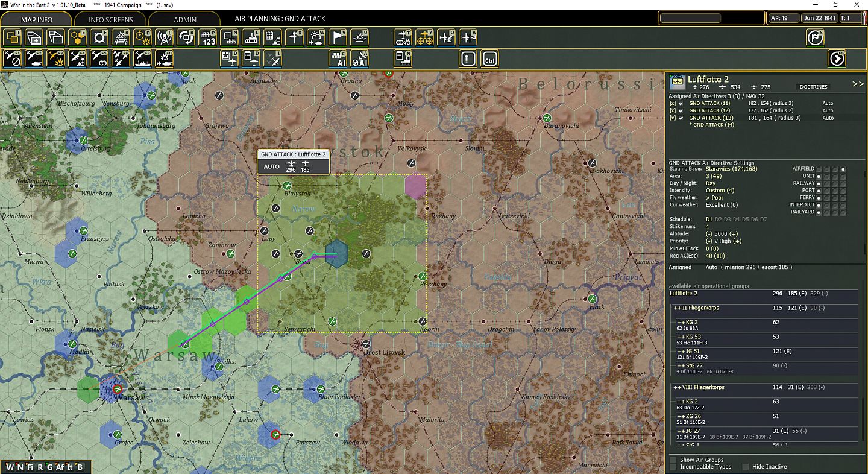Enable the Hide Inactive checkbox
This screenshot has height=474, width=868.
(746, 467)
